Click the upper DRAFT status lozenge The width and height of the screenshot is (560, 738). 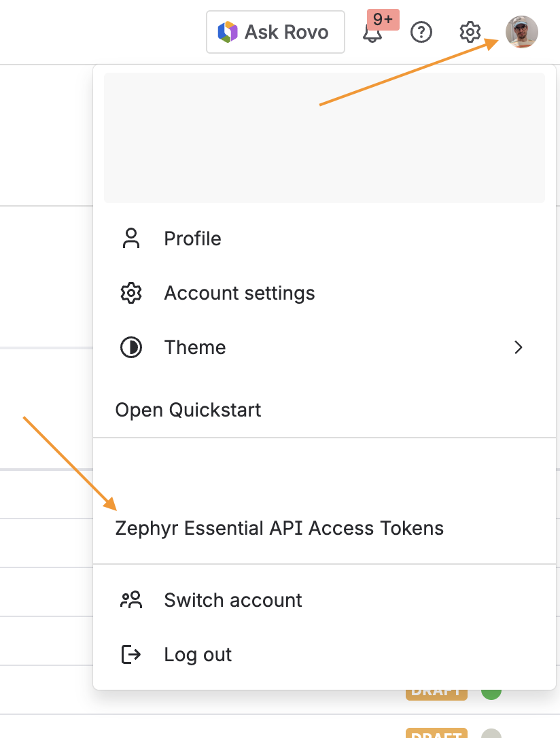click(x=436, y=690)
